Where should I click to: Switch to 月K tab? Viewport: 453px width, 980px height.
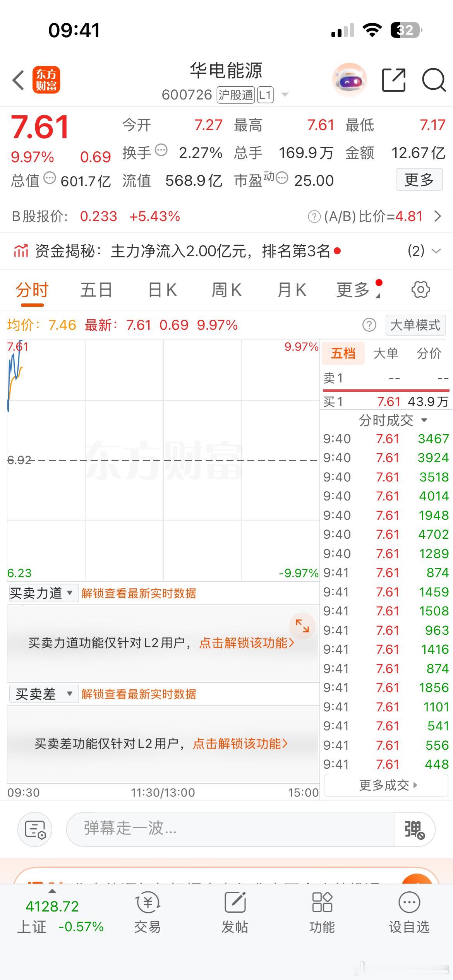292,290
